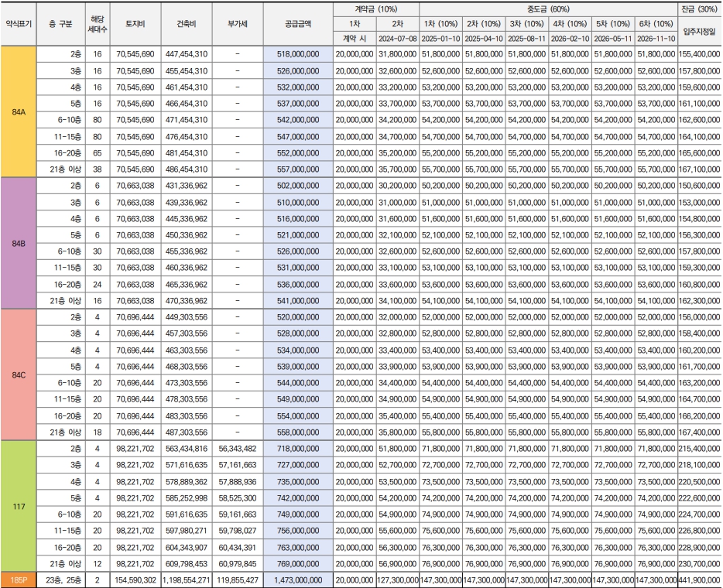Click second contract payment 127,300,000
The height and width of the screenshot is (588, 723).
(397, 580)
